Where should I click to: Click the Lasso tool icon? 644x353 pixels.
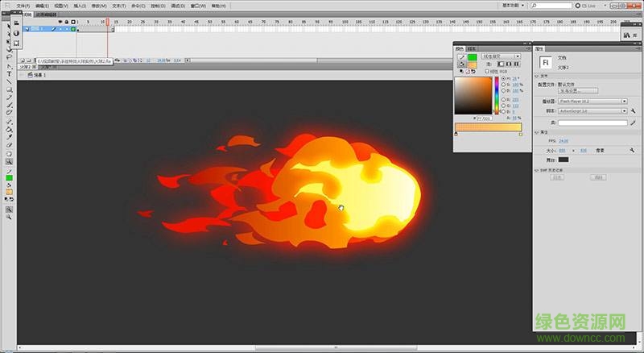(9, 58)
